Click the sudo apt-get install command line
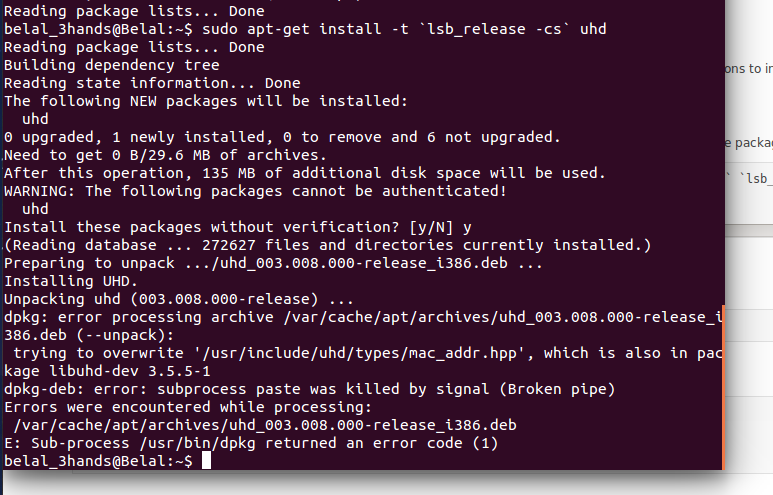Screen dimensions: 773x495 (x=305, y=29)
